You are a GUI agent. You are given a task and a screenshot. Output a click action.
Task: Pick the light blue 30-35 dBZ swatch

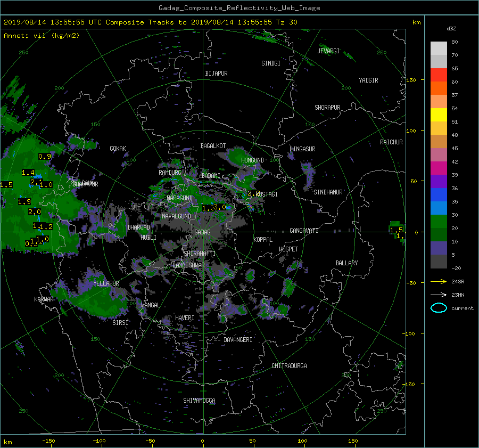439,208
